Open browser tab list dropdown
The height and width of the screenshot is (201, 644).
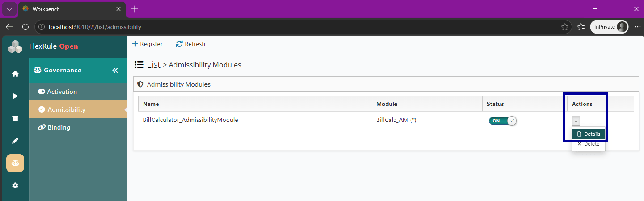pyautogui.click(x=9, y=9)
